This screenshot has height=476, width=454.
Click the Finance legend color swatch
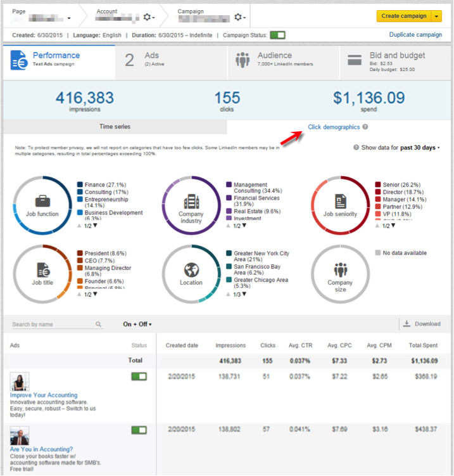[x=80, y=184]
